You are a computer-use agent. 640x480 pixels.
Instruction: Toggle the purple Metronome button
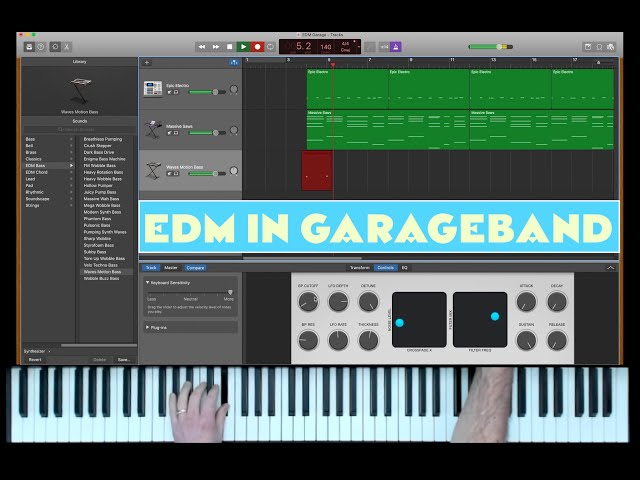396,47
